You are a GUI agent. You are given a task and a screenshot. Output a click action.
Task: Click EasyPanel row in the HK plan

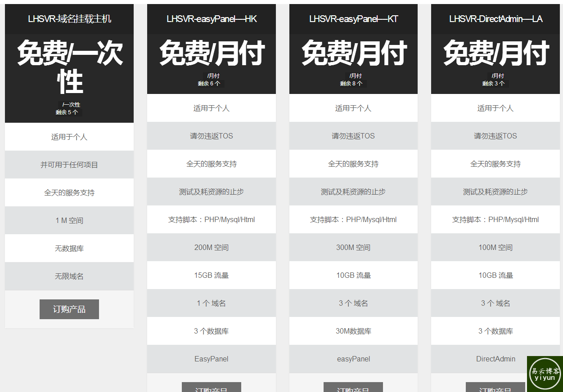212,359
